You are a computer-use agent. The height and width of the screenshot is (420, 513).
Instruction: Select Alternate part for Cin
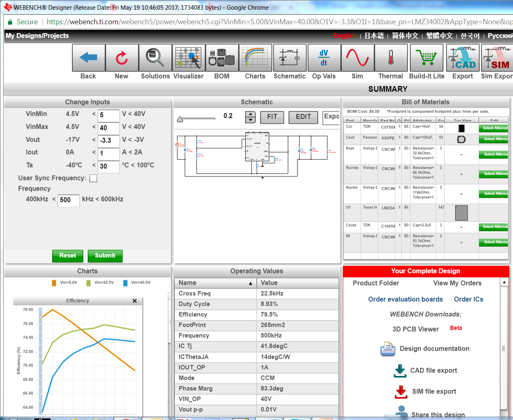[494, 128]
